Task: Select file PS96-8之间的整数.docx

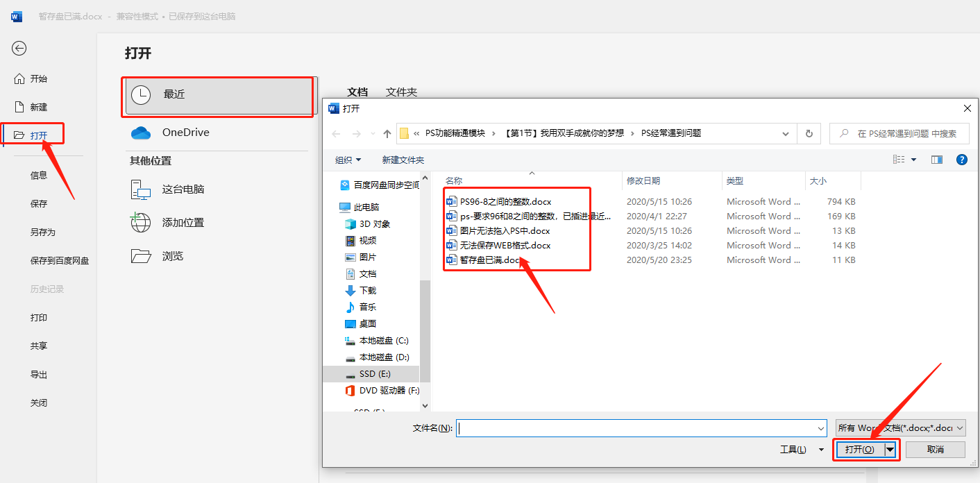Action: pos(499,202)
